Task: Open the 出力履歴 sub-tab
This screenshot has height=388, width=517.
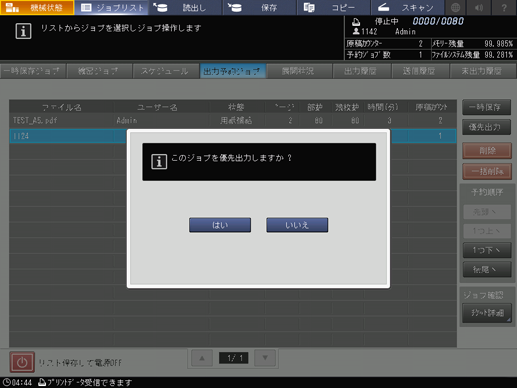Action: pyautogui.click(x=361, y=71)
